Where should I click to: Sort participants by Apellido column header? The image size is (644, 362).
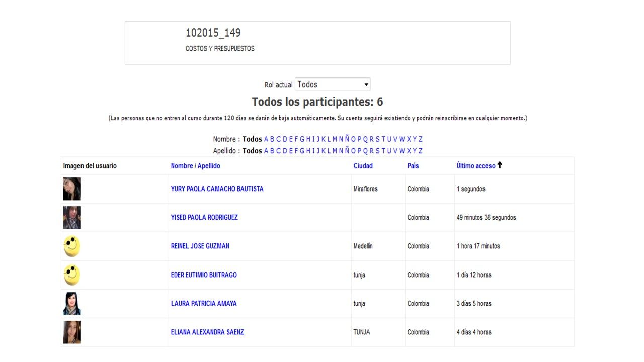pos(209,165)
